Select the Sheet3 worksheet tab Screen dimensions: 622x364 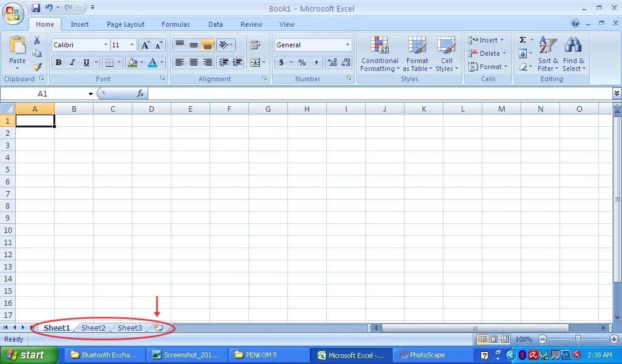[x=130, y=328]
